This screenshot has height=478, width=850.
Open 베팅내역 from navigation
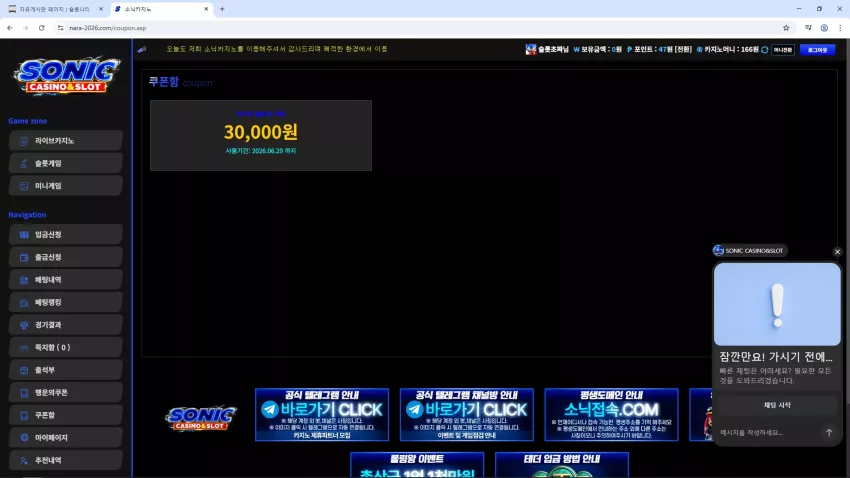[66, 280]
